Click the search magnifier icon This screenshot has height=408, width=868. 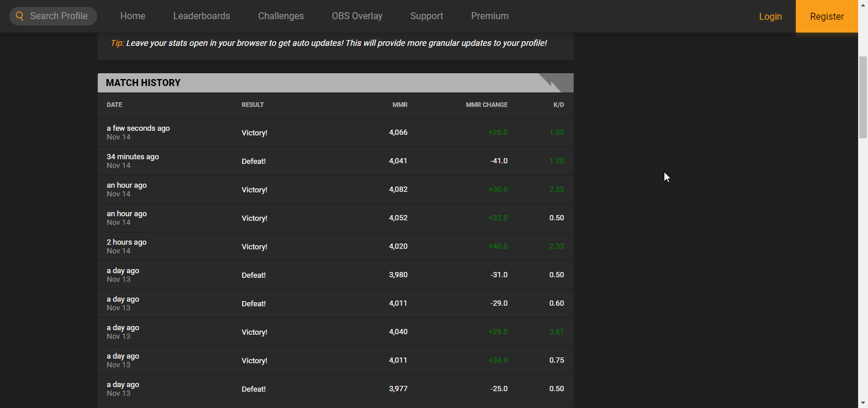tap(20, 16)
